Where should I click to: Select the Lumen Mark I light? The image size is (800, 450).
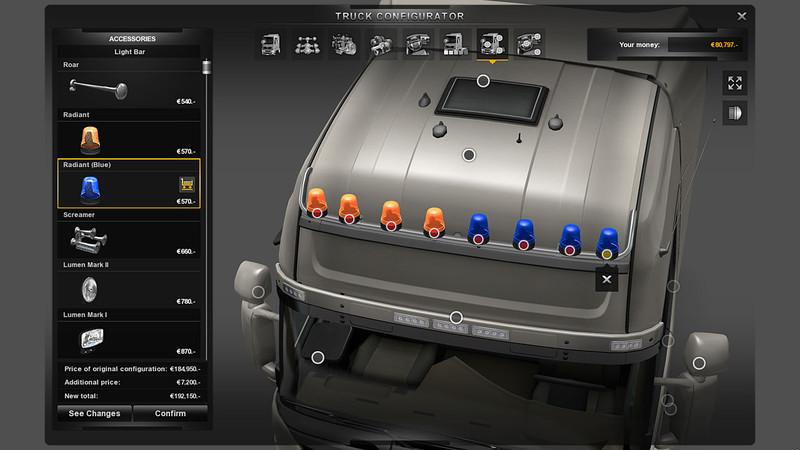(128, 339)
